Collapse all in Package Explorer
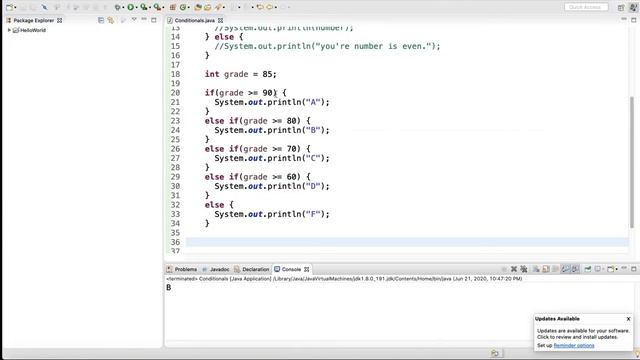640x360 pixels. pyautogui.click(x=101, y=20)
